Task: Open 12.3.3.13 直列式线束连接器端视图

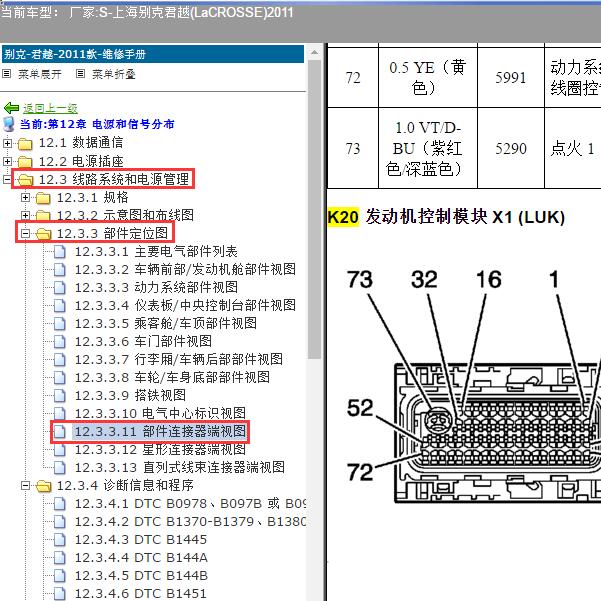Action: [x=179, y=468]
